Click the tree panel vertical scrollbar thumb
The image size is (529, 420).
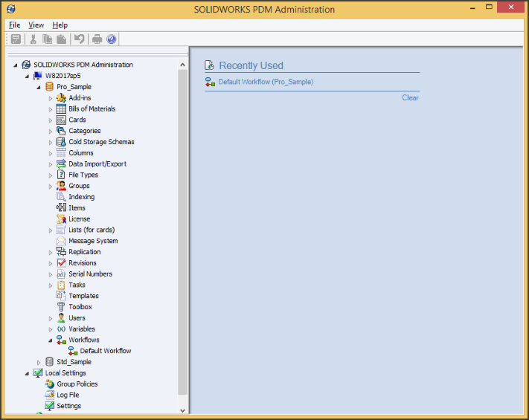(182, 232)
